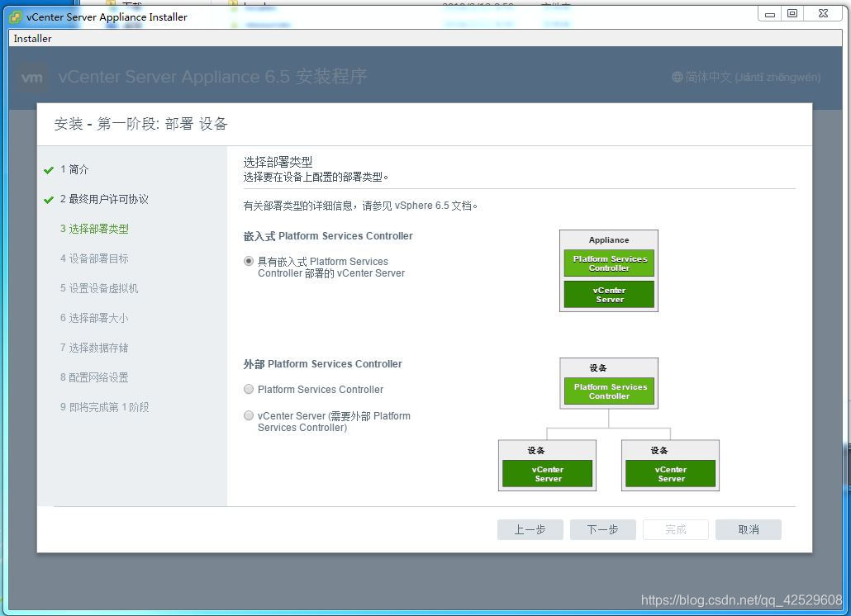
Task: Click the external diagram Platform Services Controller block
Action: pos(609,391)
